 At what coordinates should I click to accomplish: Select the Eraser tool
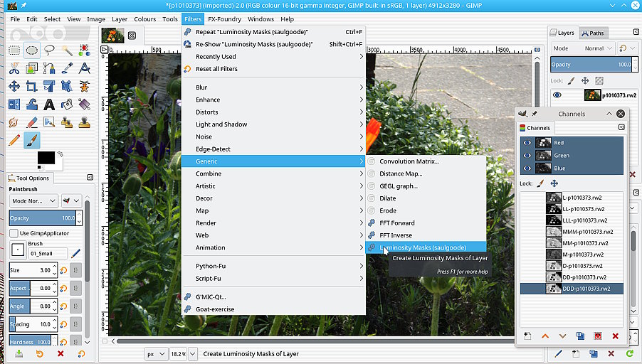pos(32,122)
